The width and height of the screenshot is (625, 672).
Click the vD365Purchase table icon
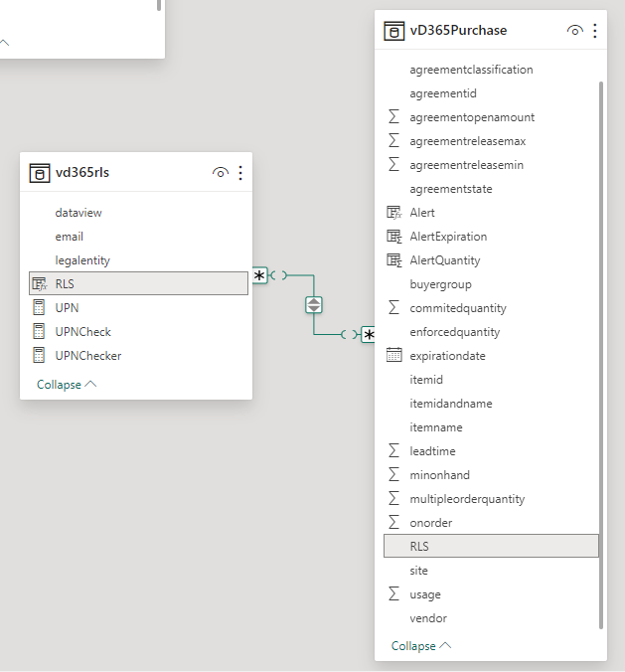coord(394,31)
